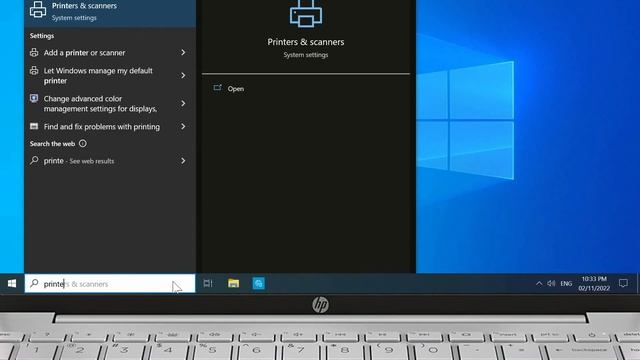
Task: Open the volume speaker icon
Action: 551,283
